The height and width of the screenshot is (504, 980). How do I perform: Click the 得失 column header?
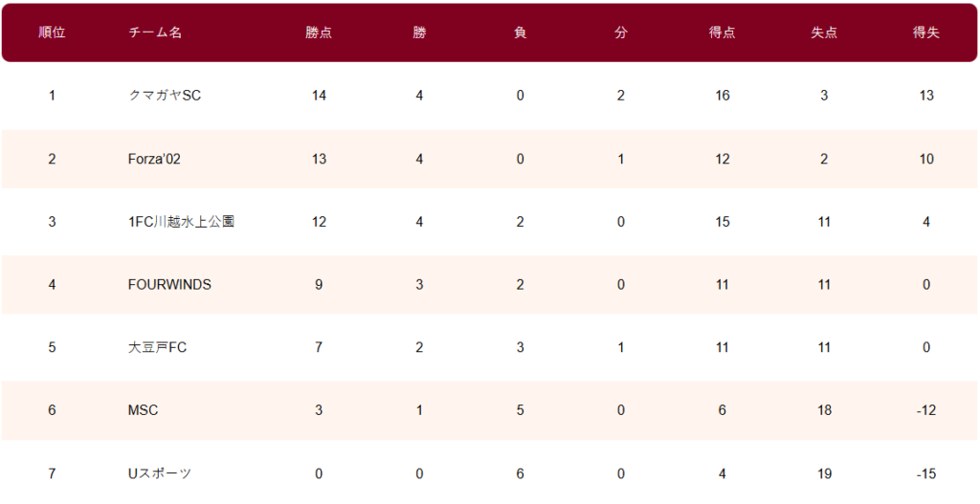pyautogui.click(x=926, y=33)
